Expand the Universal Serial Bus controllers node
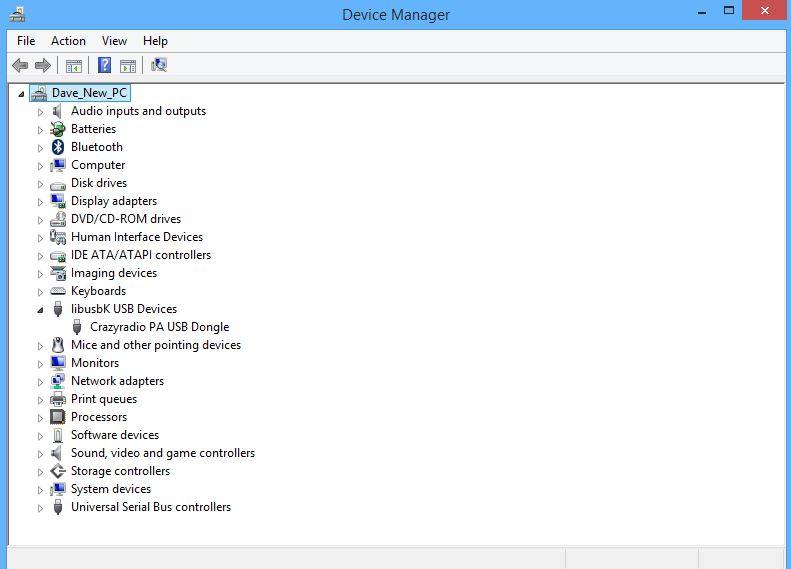This screenshot has width=791, height=569. pos(41,508)
